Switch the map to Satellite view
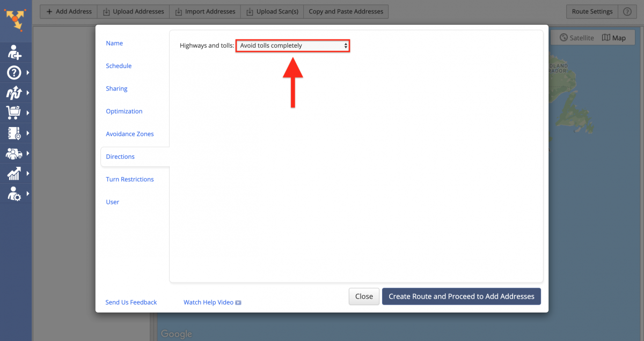The width and height of the screenshot is (644, 341). 576,38
